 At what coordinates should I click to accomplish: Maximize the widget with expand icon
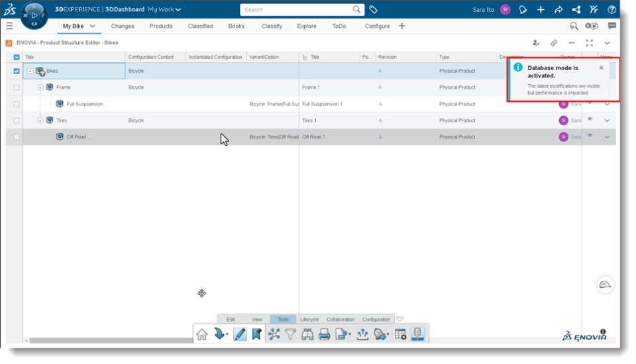pos(589,42)
